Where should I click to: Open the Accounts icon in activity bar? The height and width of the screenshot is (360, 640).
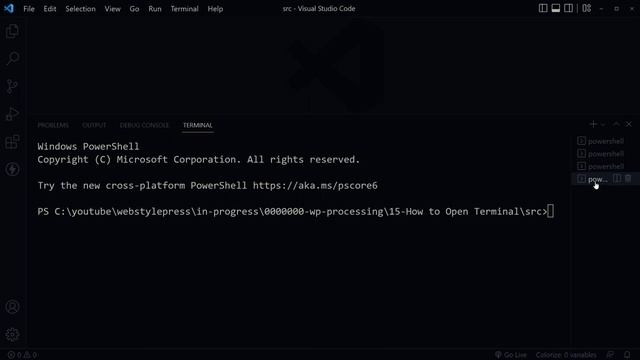(x=12, y=307)
